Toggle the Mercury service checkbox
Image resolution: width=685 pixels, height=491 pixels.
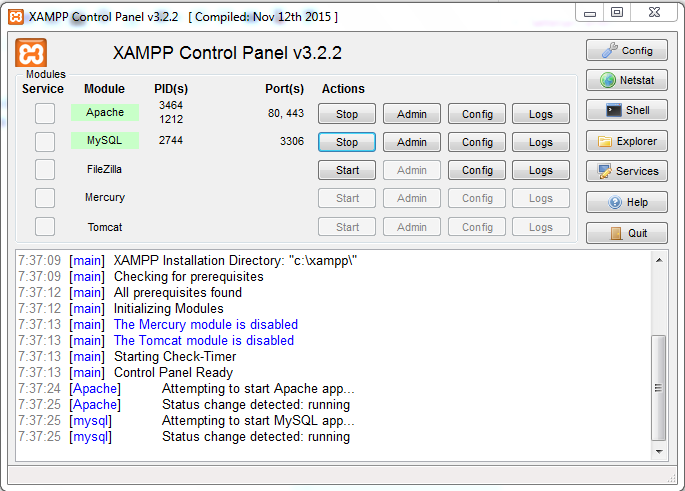click(x=45, y=198)
